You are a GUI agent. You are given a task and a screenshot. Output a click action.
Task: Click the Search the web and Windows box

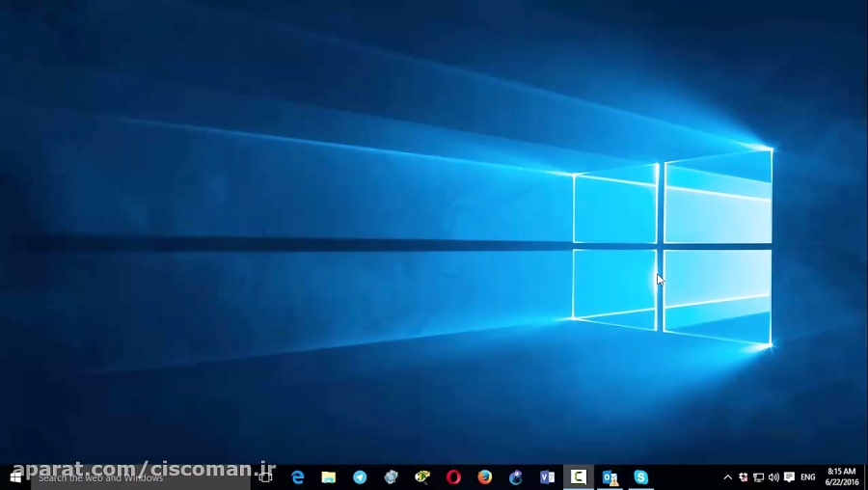coord(141,477)
